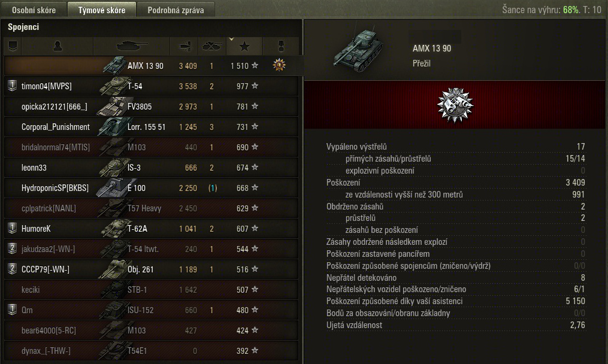
Task: Select the HydroponicSP[BKBS] E 100 row
Action: [x=151, y=188]
